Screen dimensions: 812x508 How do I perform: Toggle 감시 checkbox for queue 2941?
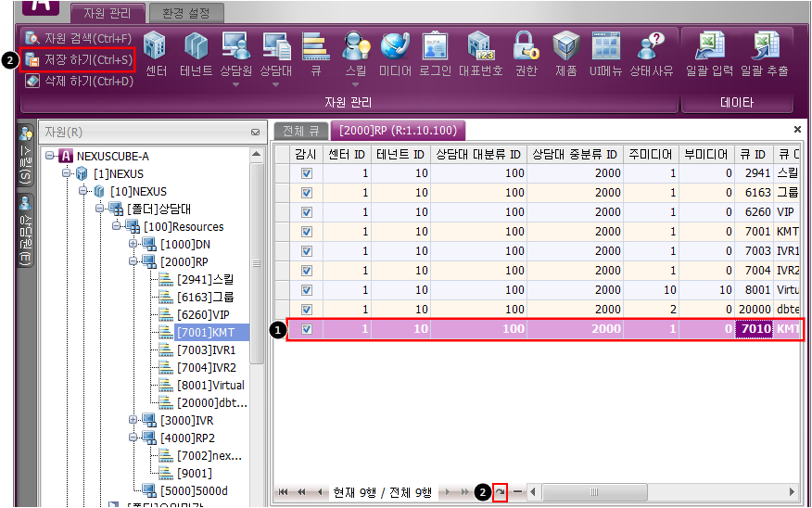pyautogui.click(x=307, y=173)
